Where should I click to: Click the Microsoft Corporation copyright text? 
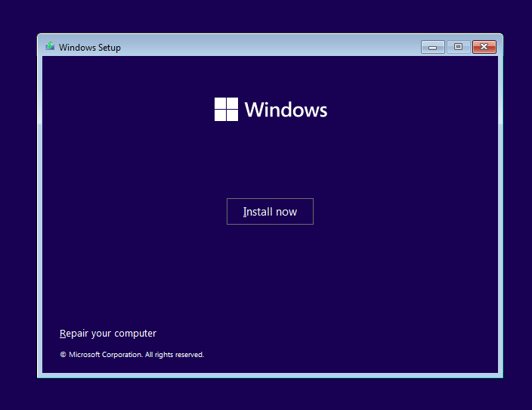[132, 355]
